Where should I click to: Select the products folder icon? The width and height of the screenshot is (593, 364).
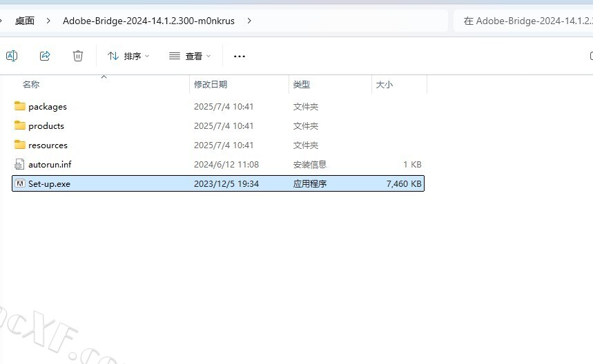(19, 125)
